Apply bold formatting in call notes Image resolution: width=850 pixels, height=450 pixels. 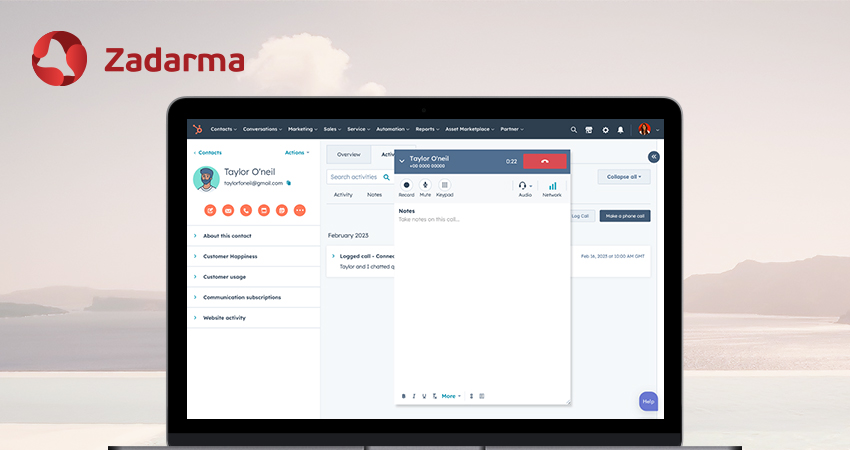pos(404,396)
